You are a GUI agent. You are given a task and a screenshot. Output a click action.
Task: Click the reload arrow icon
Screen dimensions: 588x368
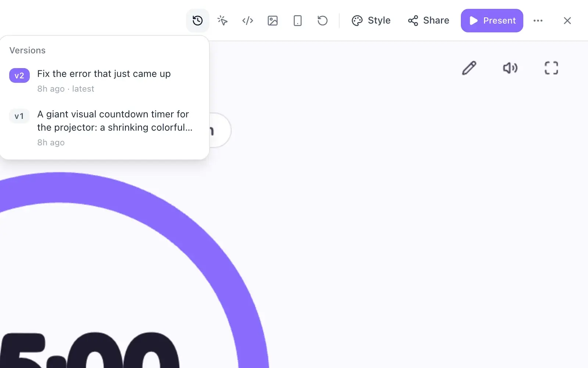click(x=322, y=21)
